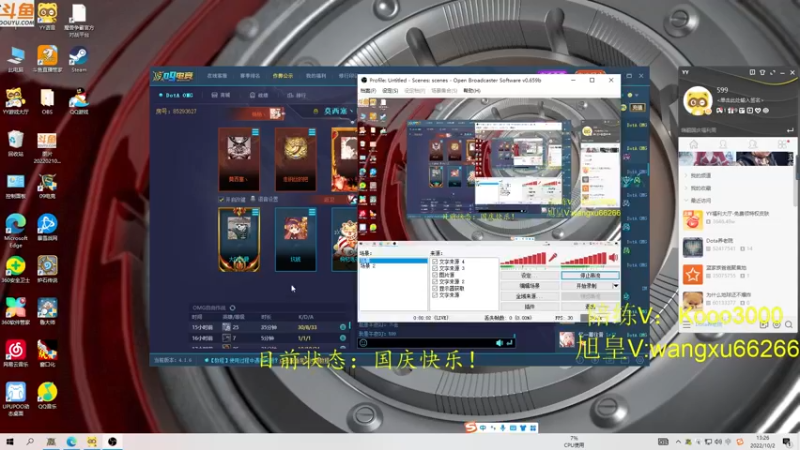Open the hamburger menu at YY bottom-left
The width and height of the screenshot is (800, 450).
(x=687, y=324)
